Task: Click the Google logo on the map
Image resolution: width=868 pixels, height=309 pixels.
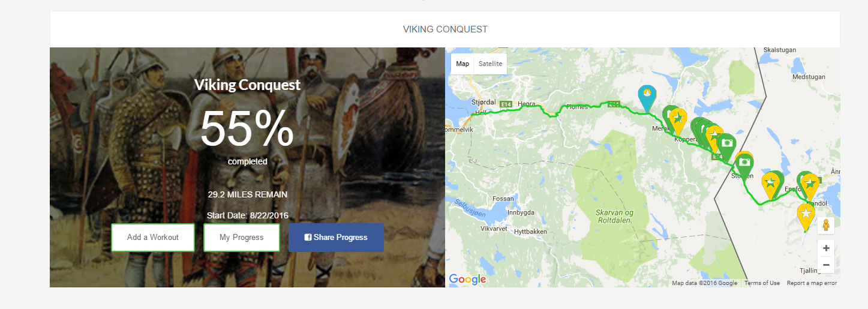Action: 467,280
